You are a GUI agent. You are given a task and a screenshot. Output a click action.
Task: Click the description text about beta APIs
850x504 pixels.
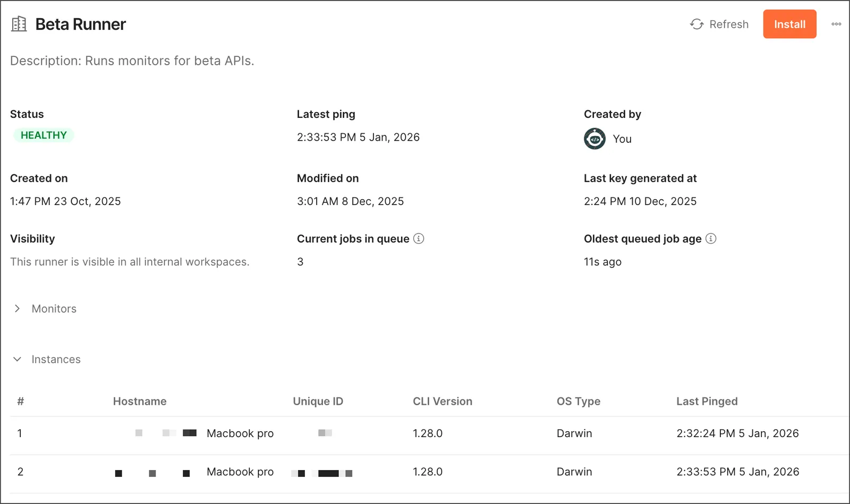click(132, 61)
